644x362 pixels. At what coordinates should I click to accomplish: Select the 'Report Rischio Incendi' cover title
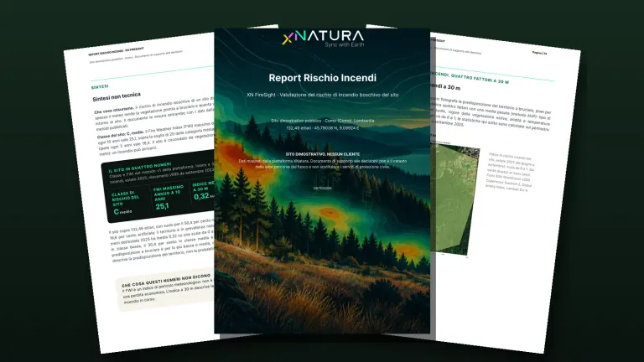[x=322, y=78]
